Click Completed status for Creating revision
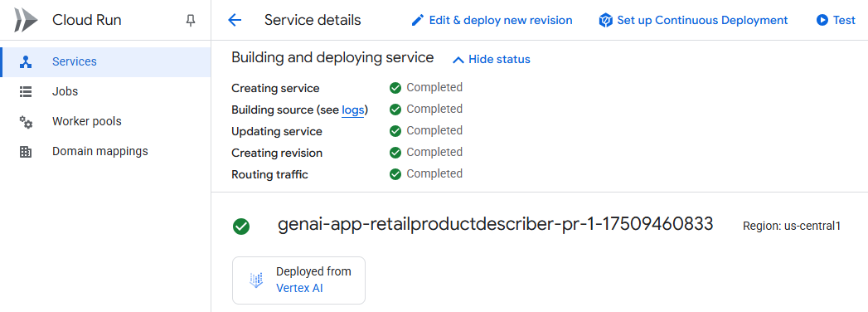 coord(434,152)
